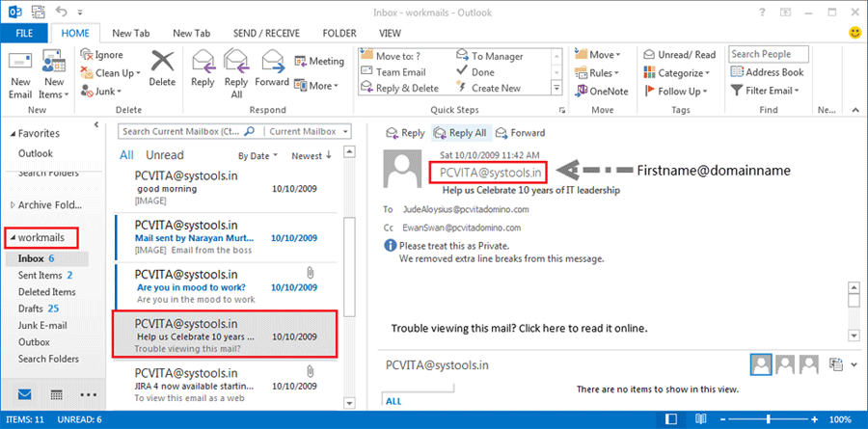Open the 'good morning' email
The height and width of the screenshot is (429, 868).
click(226, 189)
